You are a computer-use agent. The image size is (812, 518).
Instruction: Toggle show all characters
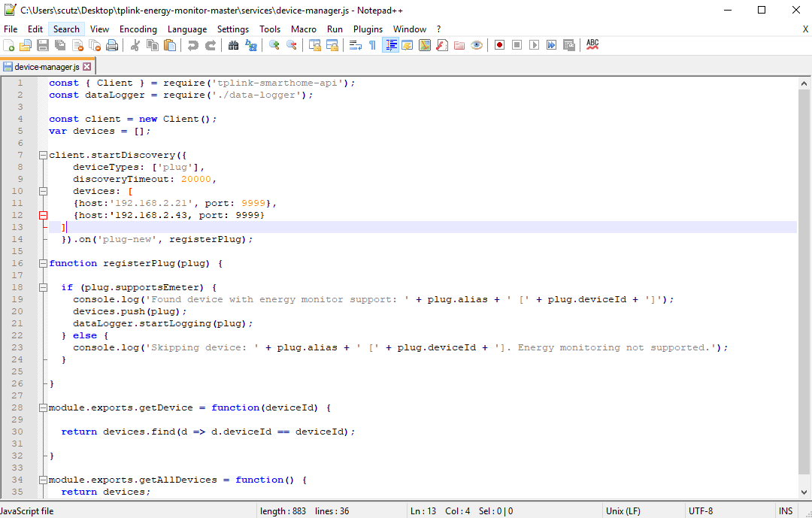pos(372,45)
